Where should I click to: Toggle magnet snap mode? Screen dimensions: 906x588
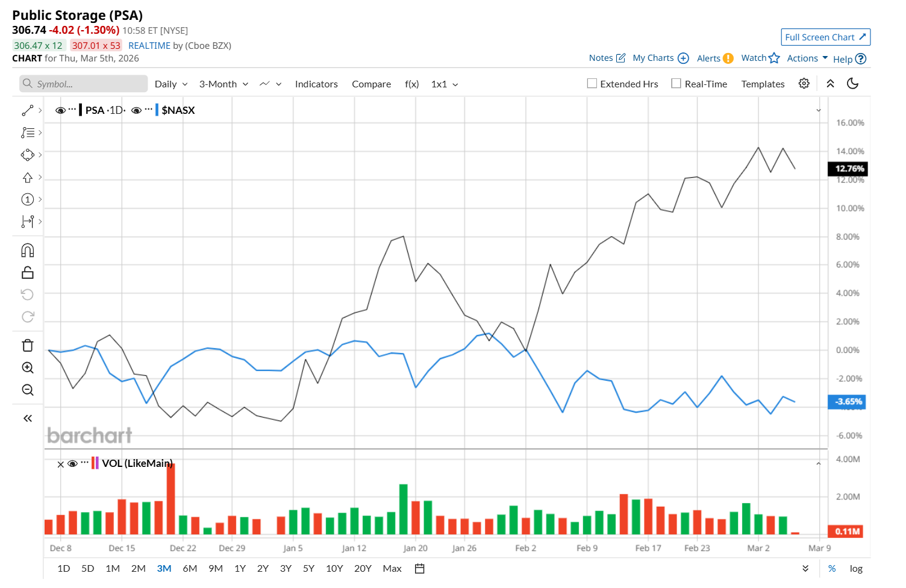pyautogui.click(x=28, y=250)
